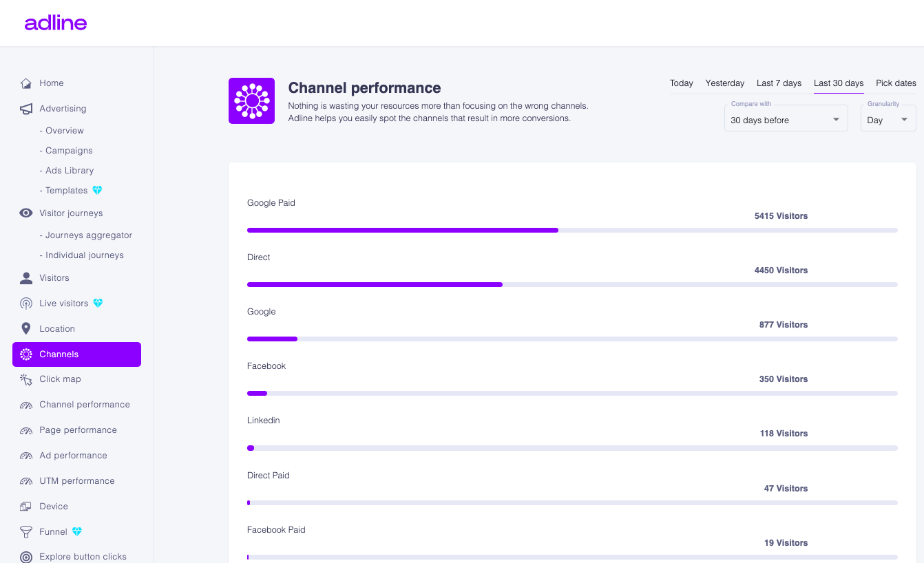Open Explore button clicks in sidebar
Screen dimensions: 924x563
(83, 557)
